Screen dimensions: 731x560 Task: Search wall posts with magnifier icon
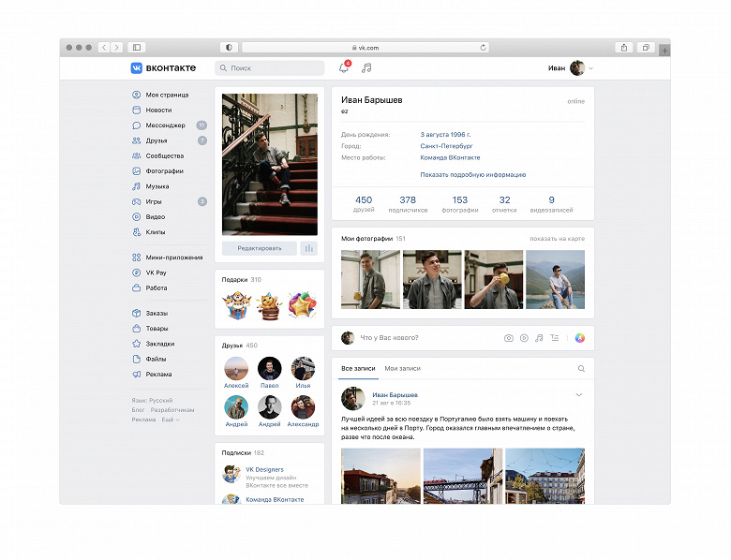581,369
